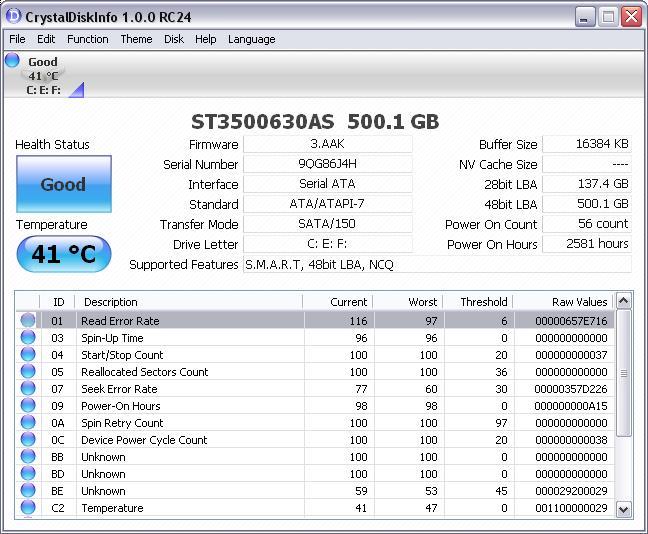
Task: Select the Spin-Up Time row text
Action: [x=112, y=338]
